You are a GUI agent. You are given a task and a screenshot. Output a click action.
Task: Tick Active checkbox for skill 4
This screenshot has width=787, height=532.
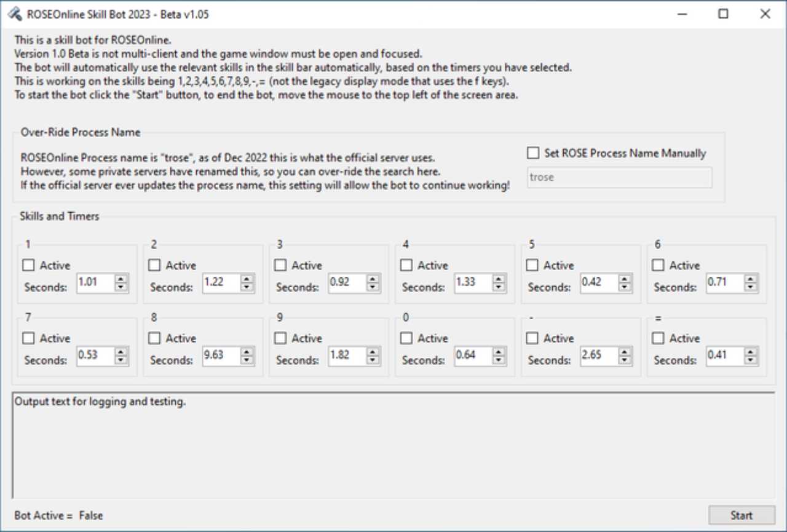coord(406,265)
